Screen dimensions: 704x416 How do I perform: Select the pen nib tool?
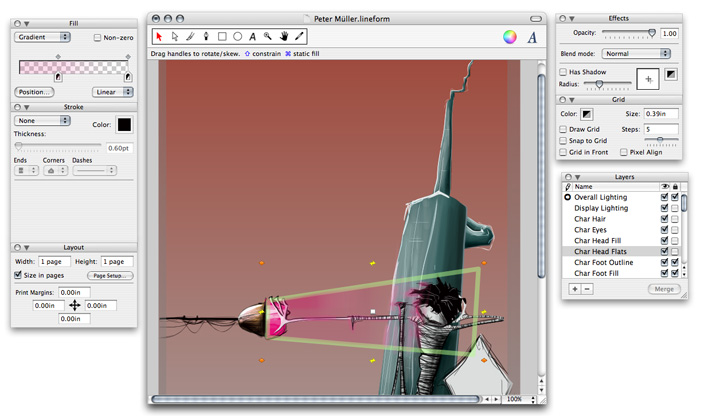206,36
